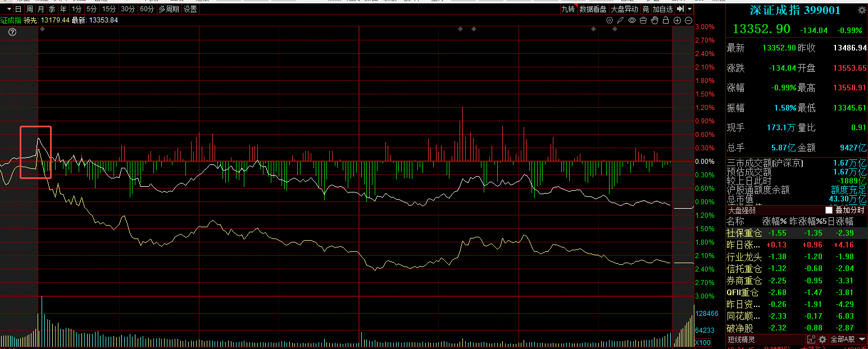This screenshot has width=868, height=349.
Task: Select the 券商重仓 row
Action: click(x=744, y=281)
